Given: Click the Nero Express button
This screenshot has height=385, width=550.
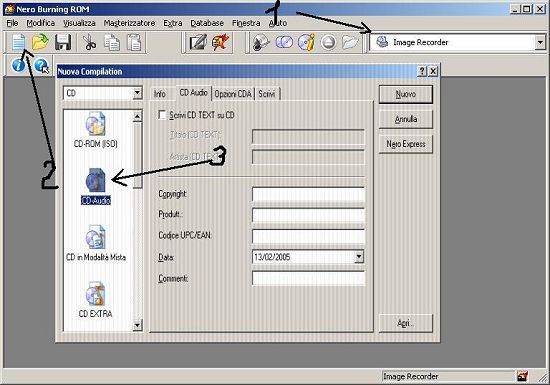Looking at the screenshot, I should pyautogui.click(x=406, y=144).
